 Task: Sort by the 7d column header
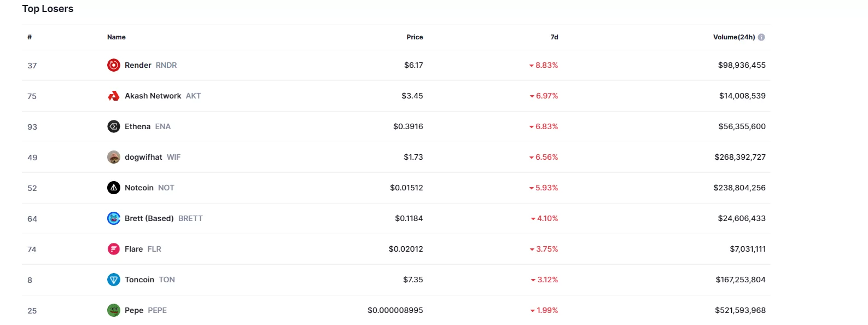554,37
